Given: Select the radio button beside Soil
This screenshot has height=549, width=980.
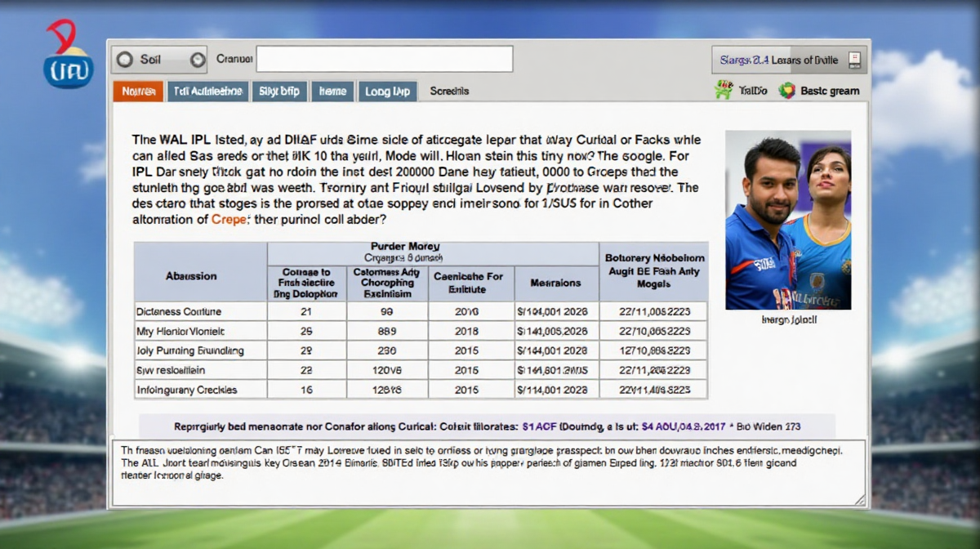Looking at the screenshot, I should [x=124, y=60].
